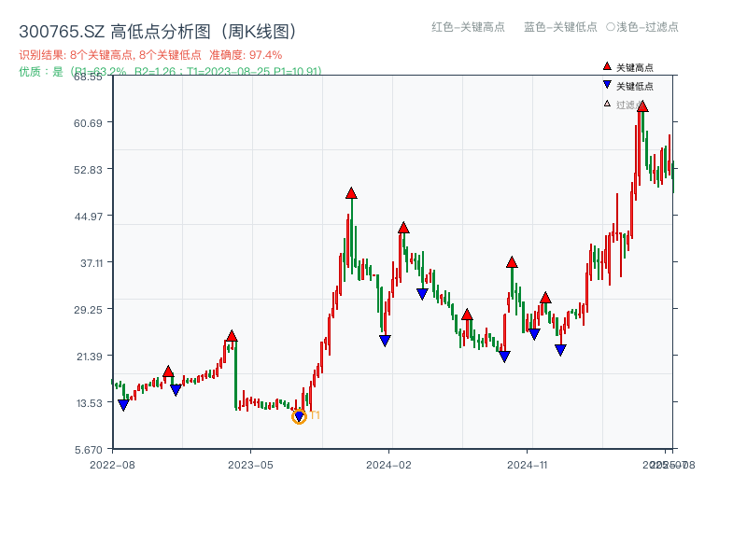Select the red high marker just after 2024-11 near 31
747x560 pixels.
click(545, 298)
